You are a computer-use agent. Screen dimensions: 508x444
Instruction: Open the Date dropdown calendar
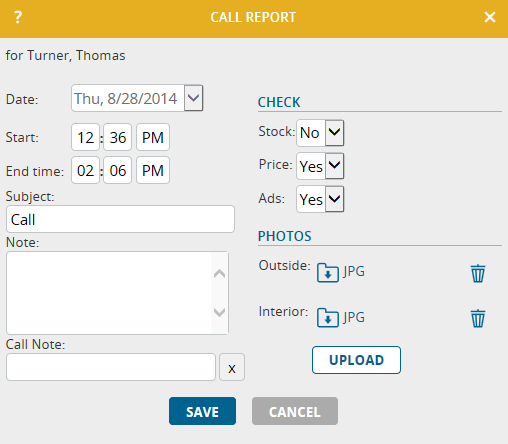point(194,98)
